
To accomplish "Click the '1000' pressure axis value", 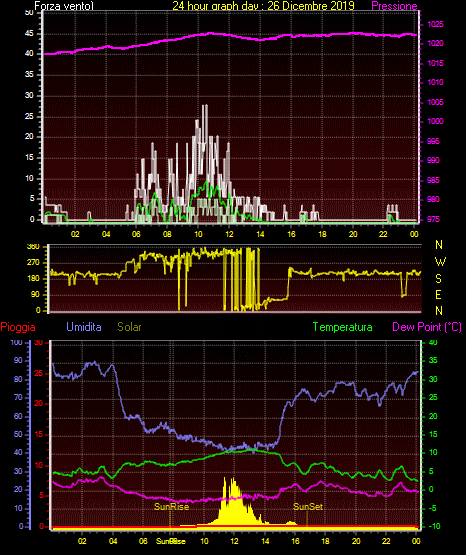I will [x=435, y=121].
